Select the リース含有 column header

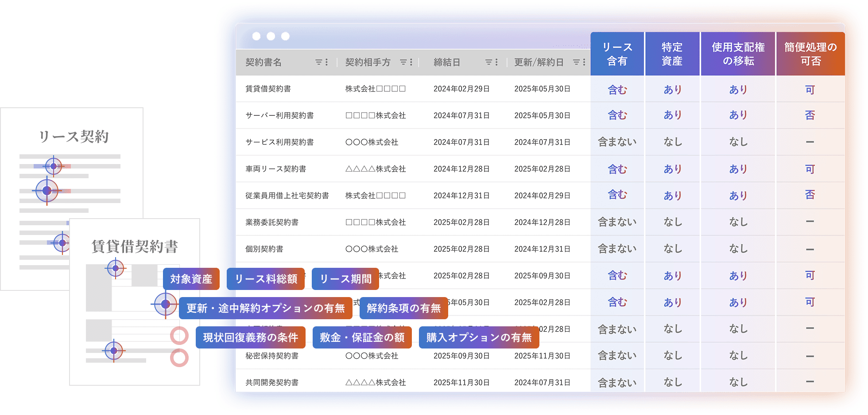[x=617, y=54]
